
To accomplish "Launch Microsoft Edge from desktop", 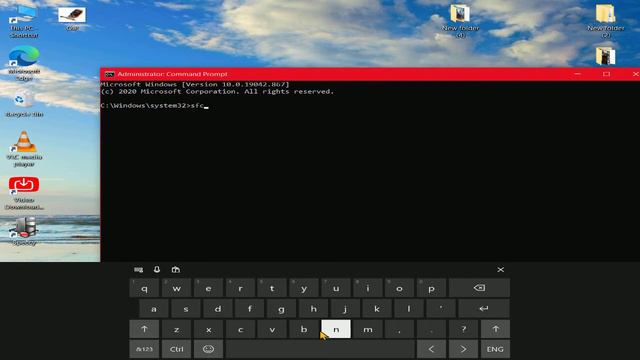I will (24, 64).
